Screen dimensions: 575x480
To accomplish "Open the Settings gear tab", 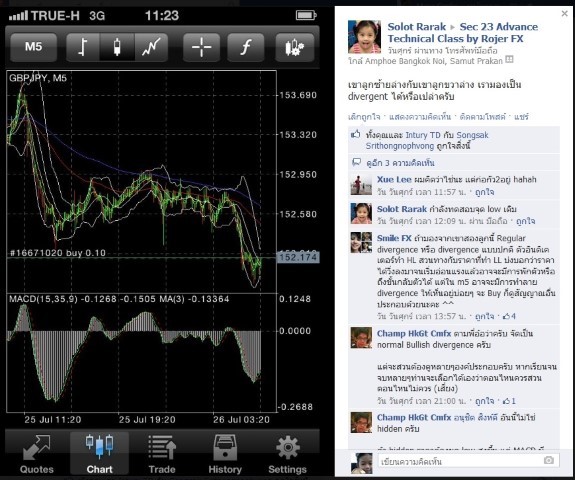I will (288, 454).
